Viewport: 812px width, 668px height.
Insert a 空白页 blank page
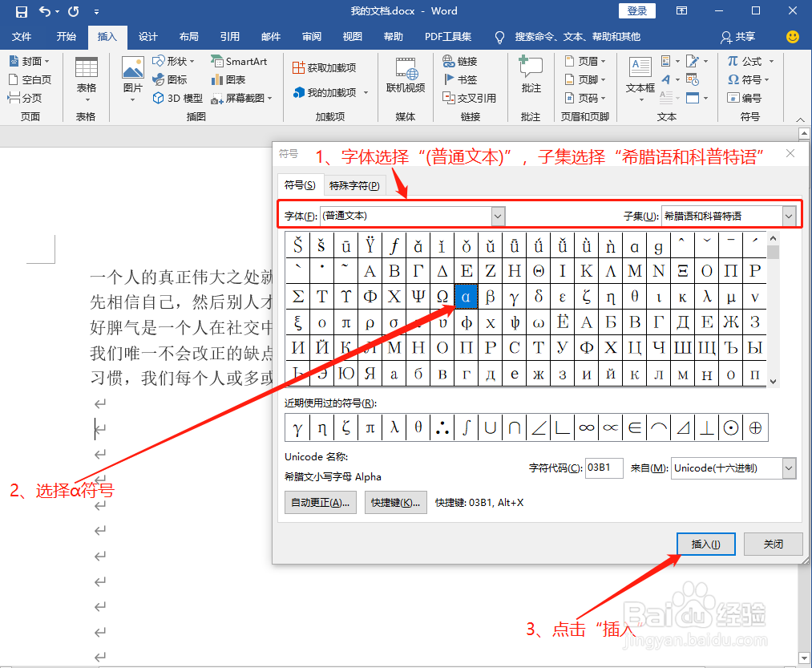click(x=30, y=79)
